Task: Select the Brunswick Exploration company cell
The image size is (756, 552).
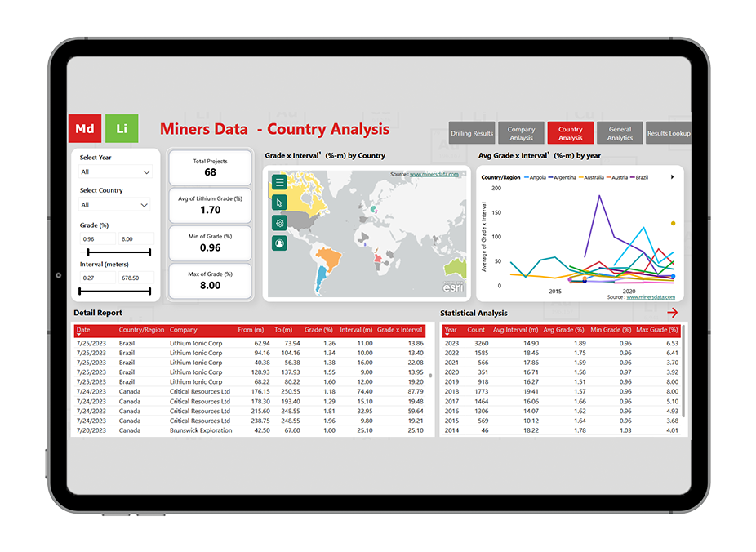Action: [201, 430]
